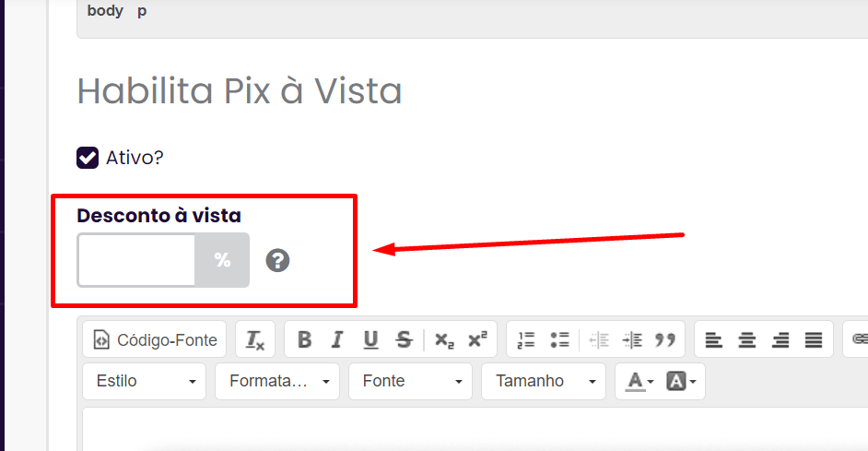Image resolution: width=868 pixels, height=451 pixels.
Task: Insert block quote
Action: pyautogui.click(x=665, y=339)
